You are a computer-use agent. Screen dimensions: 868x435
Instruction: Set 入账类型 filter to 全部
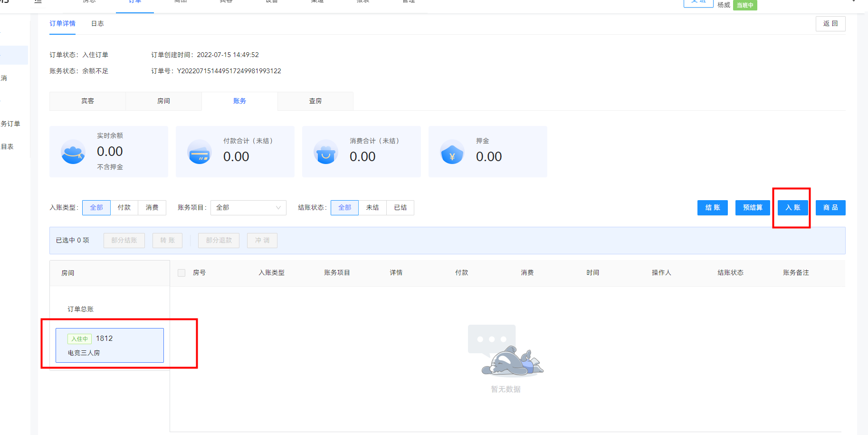click(x=96, y=208)
